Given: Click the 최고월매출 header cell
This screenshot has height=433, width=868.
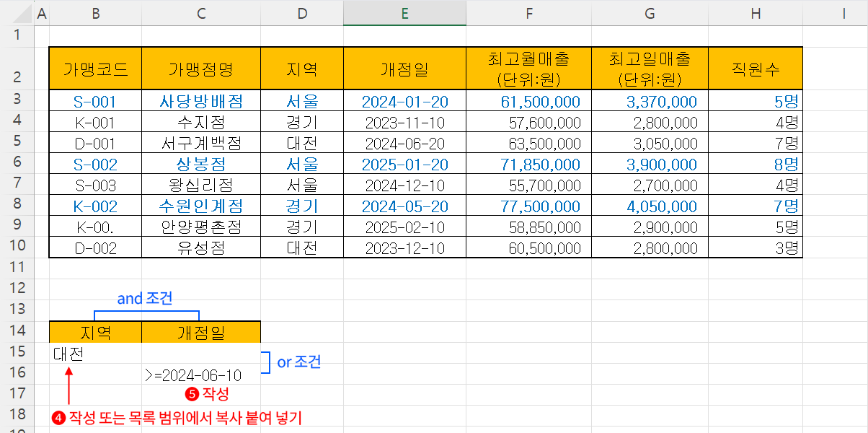Looking at the screenshot, I should click(528, 69).
